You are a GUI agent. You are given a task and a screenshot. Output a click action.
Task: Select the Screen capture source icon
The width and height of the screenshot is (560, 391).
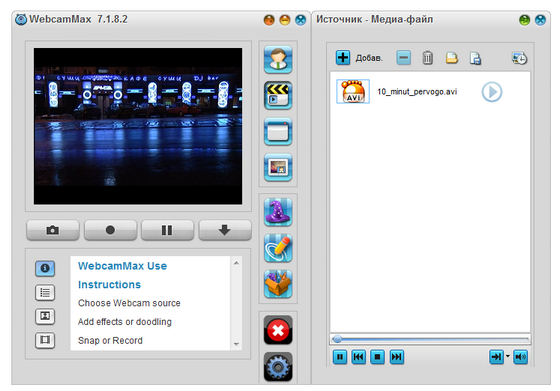coord(278,131)
